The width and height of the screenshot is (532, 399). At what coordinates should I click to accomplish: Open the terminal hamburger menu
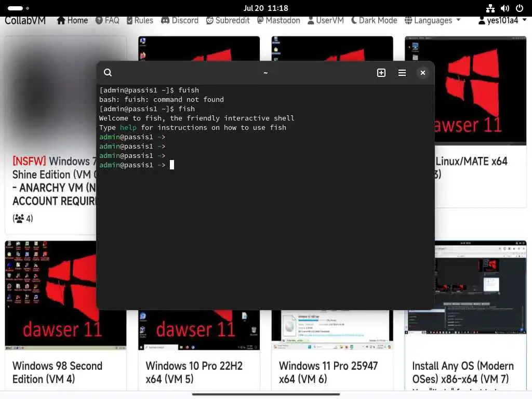402,73
